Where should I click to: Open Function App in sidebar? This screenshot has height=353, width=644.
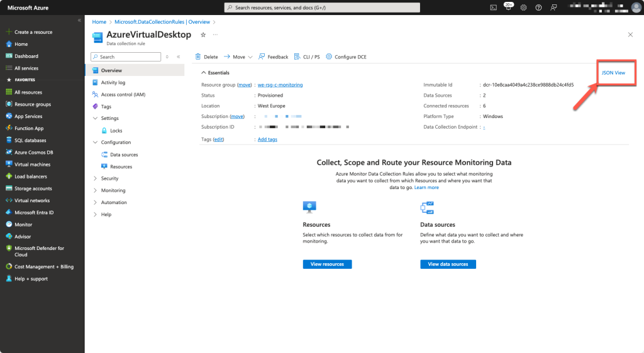click(x=29, y=128)
